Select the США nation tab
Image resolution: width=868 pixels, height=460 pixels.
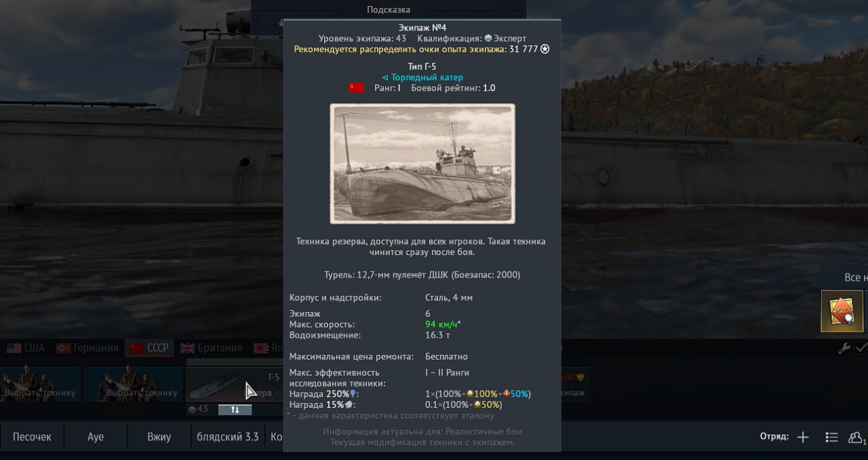pos(26,348)
